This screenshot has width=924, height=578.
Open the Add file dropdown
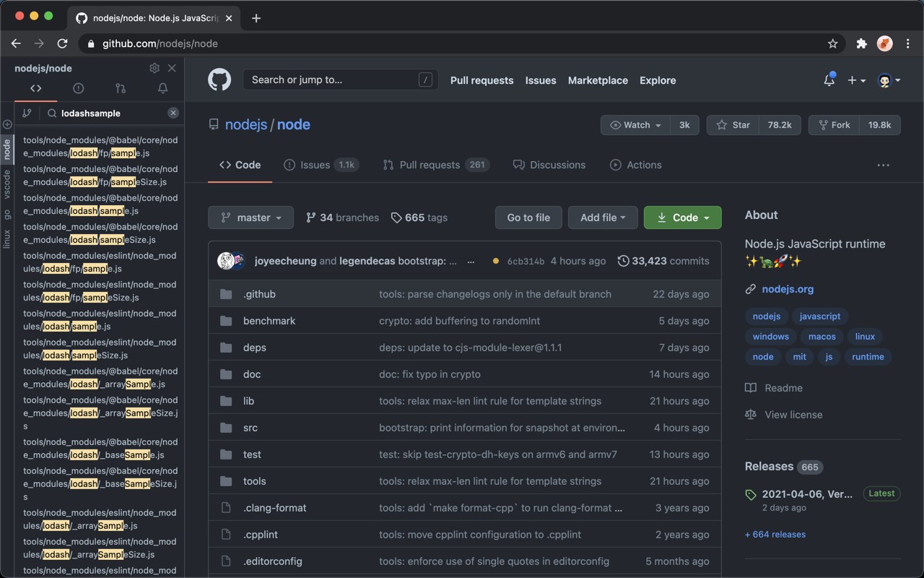603,217
